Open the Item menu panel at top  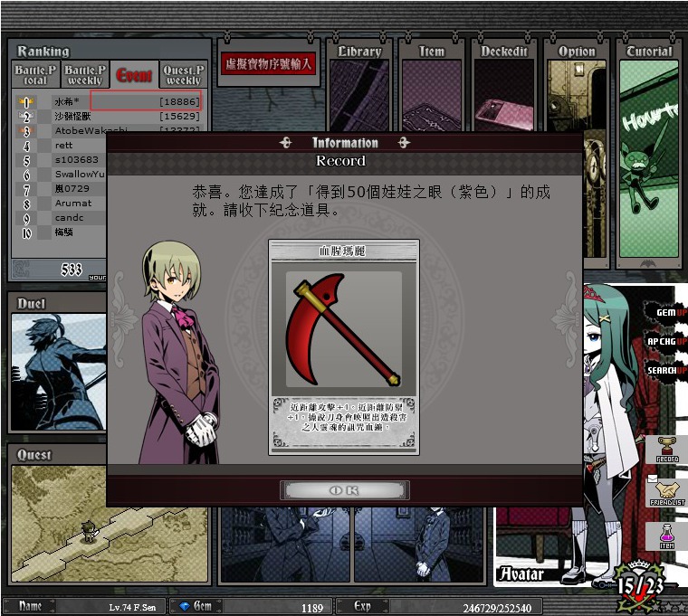[x=431, y=88]
